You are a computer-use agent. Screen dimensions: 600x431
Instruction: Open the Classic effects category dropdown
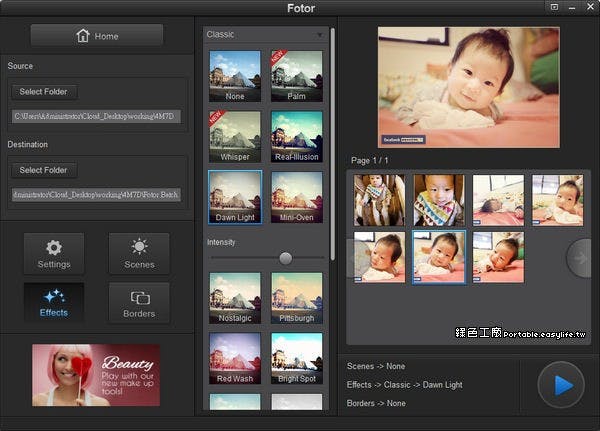click(x=265, y=34)
